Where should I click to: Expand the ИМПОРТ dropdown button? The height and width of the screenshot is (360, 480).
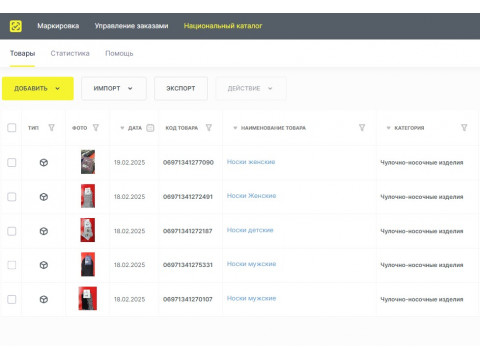point(114,88)
